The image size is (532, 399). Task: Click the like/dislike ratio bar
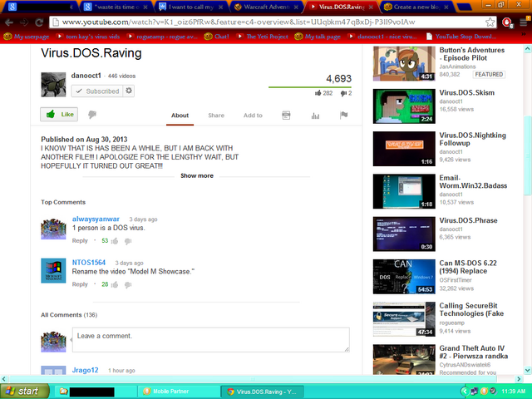(x=310, y=87)
